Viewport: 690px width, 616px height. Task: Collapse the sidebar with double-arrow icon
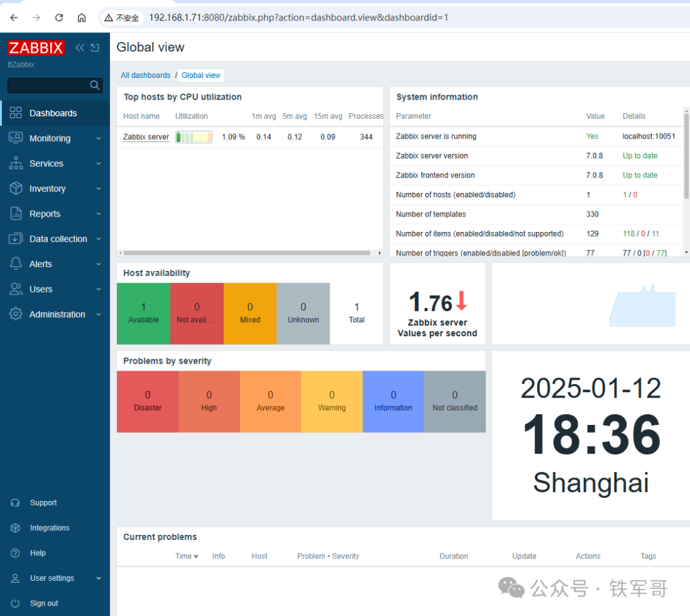coord(80,47)
